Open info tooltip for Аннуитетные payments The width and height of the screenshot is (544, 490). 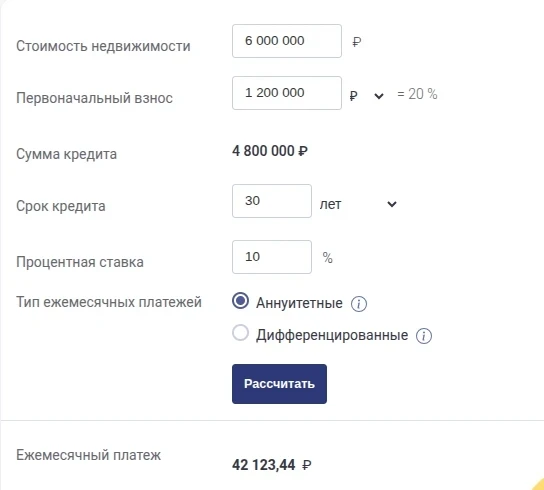(x=359, y=304)
